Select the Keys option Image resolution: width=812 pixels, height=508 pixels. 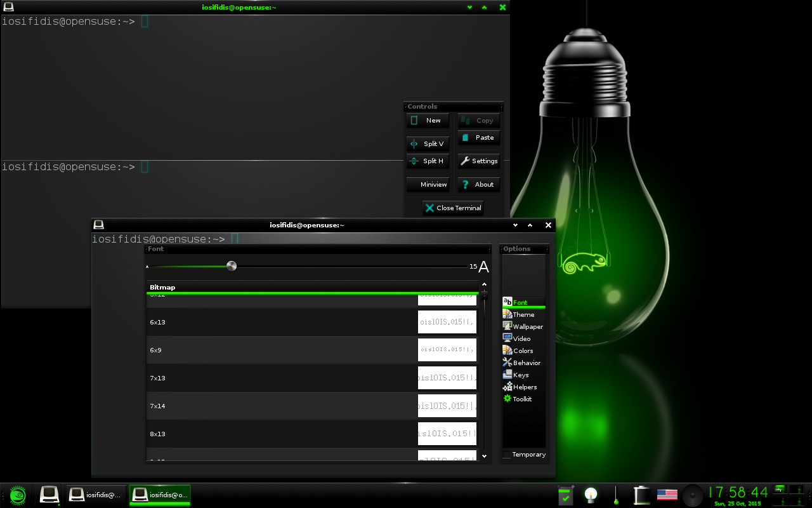(520, 375)
